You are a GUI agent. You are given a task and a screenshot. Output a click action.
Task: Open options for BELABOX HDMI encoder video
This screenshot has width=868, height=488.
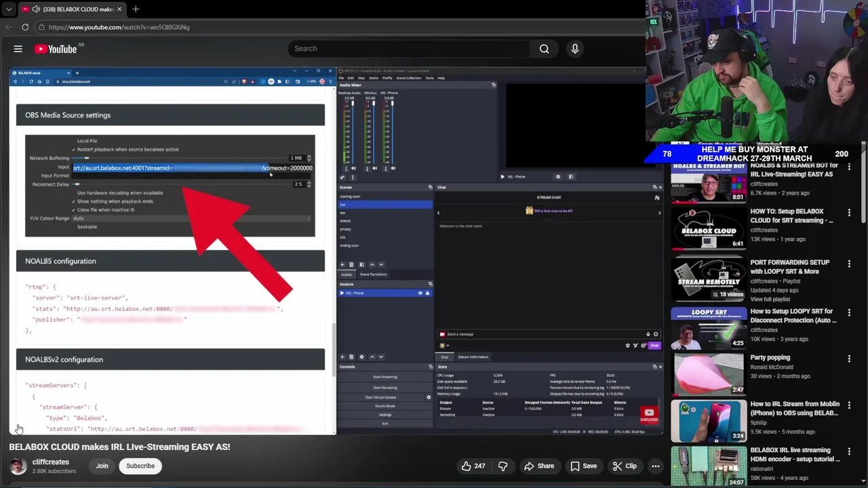[849, 451]
